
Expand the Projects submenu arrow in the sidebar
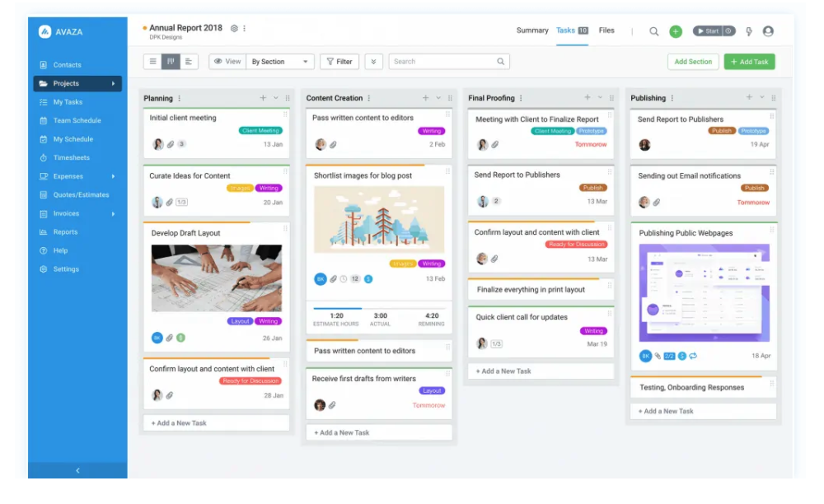pos(114,83)
